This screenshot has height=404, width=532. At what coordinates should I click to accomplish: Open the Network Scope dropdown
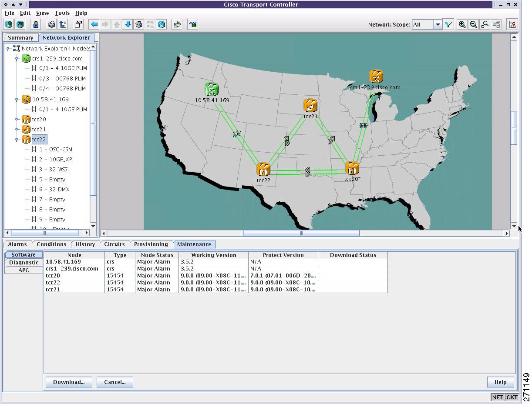438,24
